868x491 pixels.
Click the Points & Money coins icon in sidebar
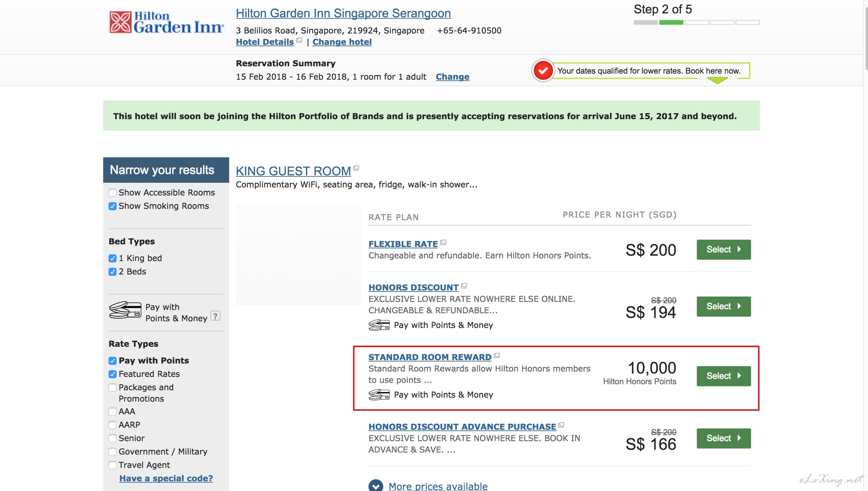click(x=125, y=310)
